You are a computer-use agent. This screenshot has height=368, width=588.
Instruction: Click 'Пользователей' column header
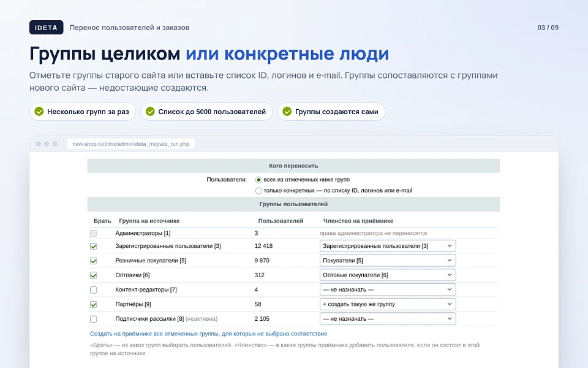point(281,221)
